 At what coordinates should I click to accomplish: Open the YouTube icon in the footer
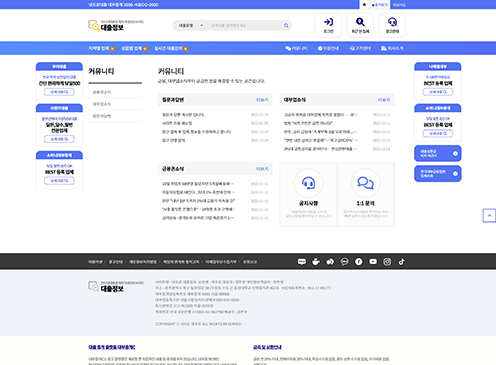(373, 262)
